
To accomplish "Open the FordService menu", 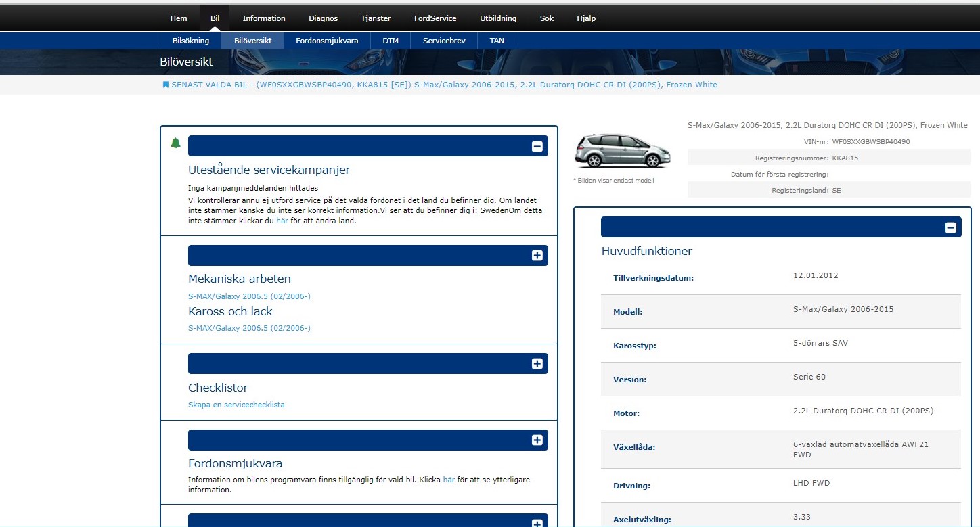I will point(435,18).
